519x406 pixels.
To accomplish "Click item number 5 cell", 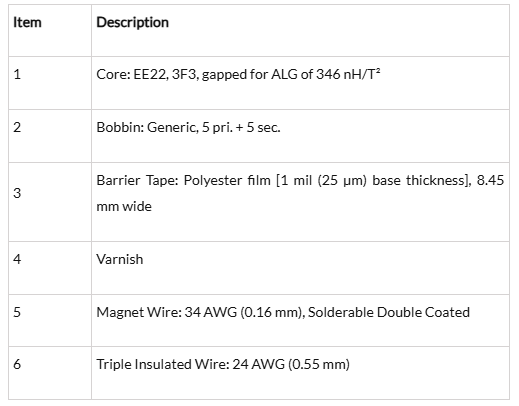I will (50, 321).
